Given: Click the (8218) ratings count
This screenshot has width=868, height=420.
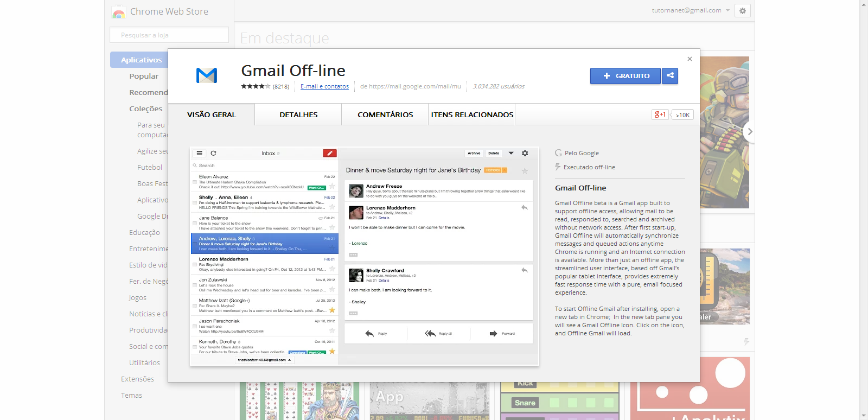Looking at the screenshot, I should coord(281,86).
